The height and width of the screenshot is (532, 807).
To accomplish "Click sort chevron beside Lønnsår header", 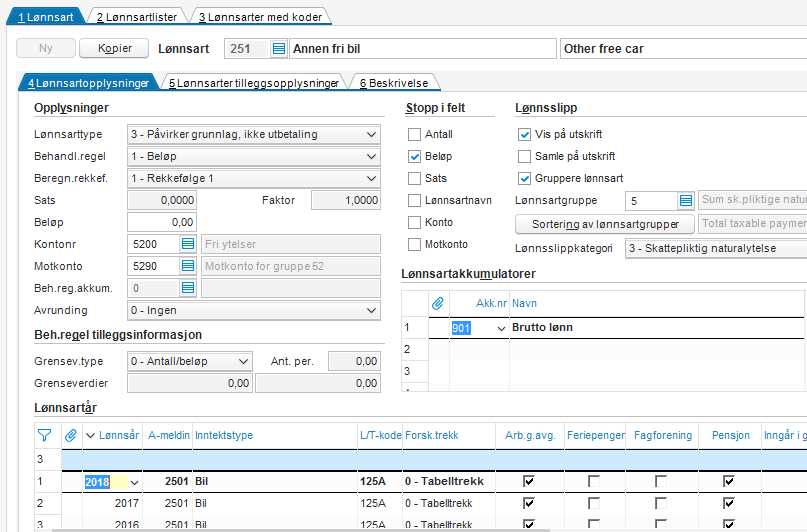I will coord(91,436).
